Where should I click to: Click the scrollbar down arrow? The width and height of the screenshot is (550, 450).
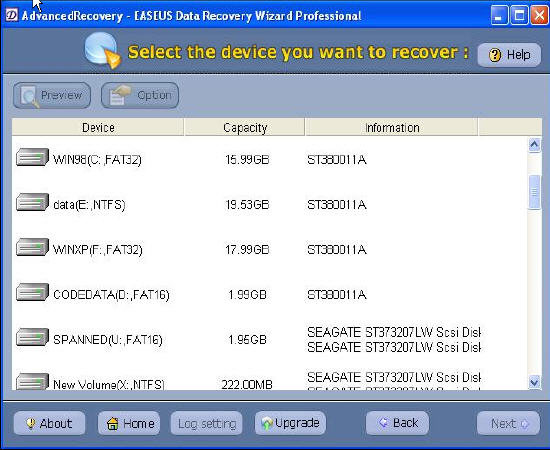[x=534, y=382]
